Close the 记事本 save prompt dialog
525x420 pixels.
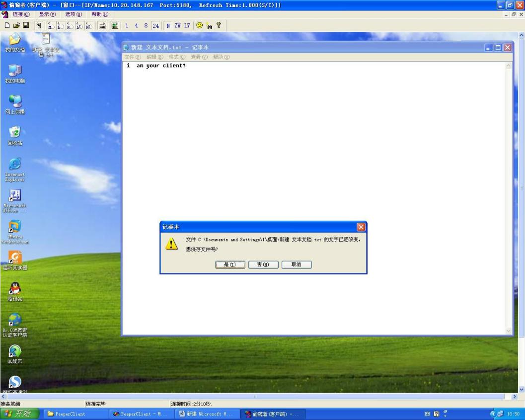coord(361,227)
